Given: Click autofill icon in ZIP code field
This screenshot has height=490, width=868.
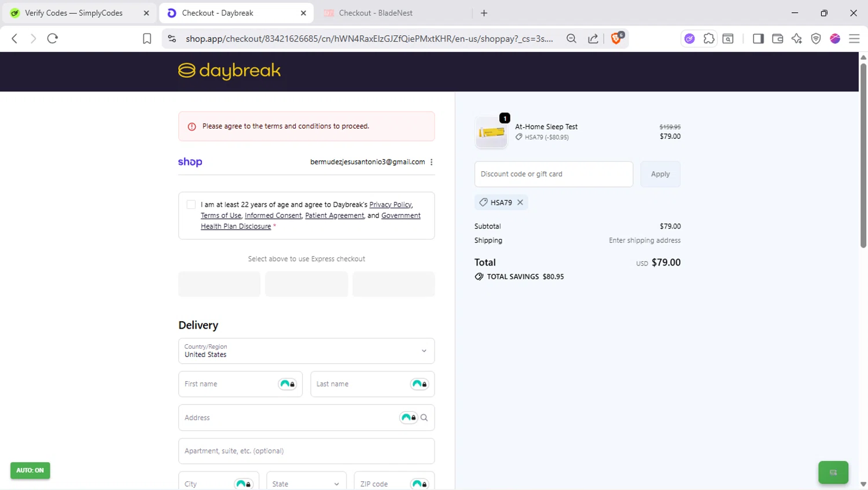Looking at the screenshot, I should pyautogui.click(x=420, y=484).
